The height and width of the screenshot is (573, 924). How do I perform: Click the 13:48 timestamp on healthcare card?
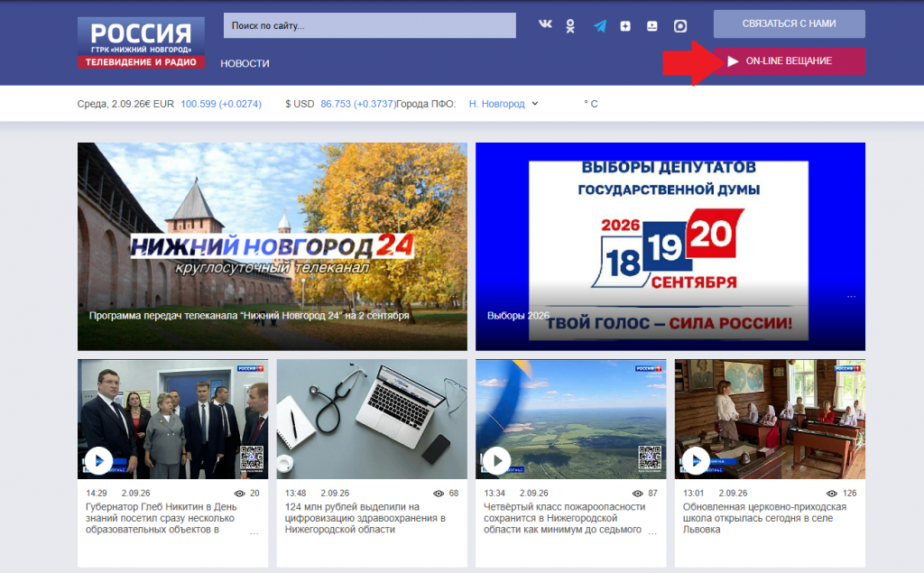point(295,493)
